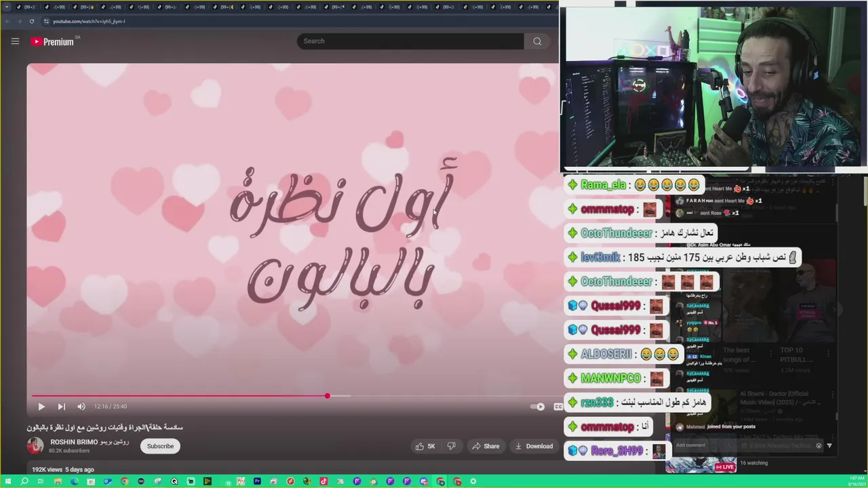Image resolution: width=868 pixels, height=488 pixels.
Task: Dislike the video
Action: pyautogui.click(x=451, y=446)
